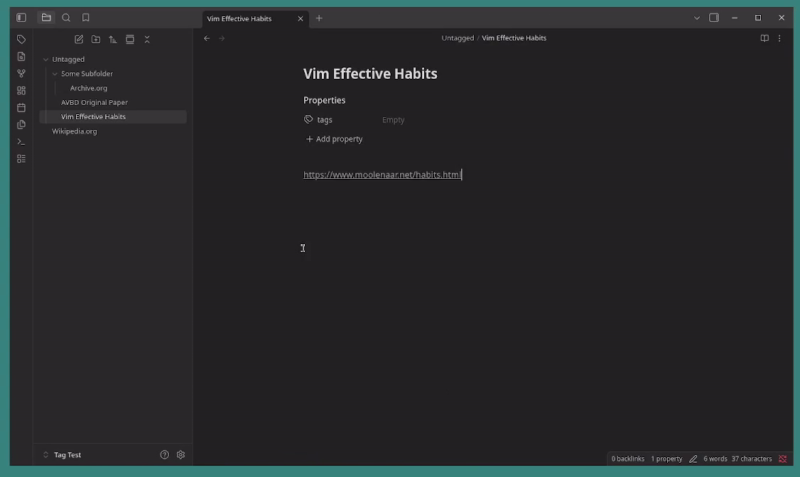Open the tab list dropdown
Image resolution: width=800 pixels, height=477 pixels.
696,18
